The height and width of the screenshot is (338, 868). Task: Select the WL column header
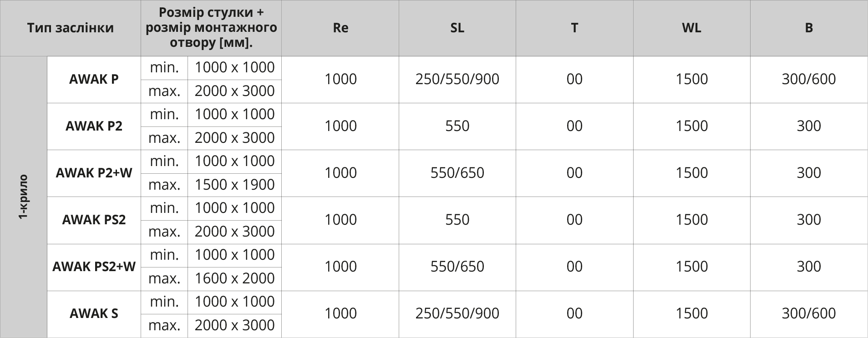[691, 28]
